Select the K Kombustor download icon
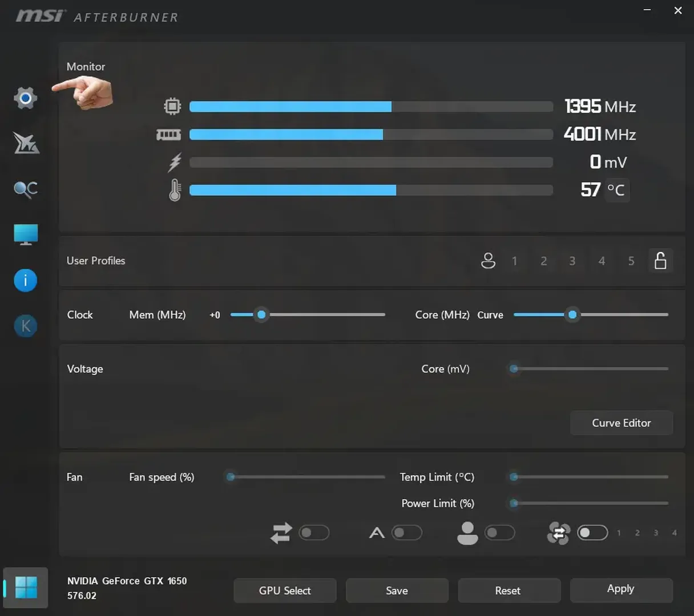Screen dimensions: 694x616 click(25, 326)
